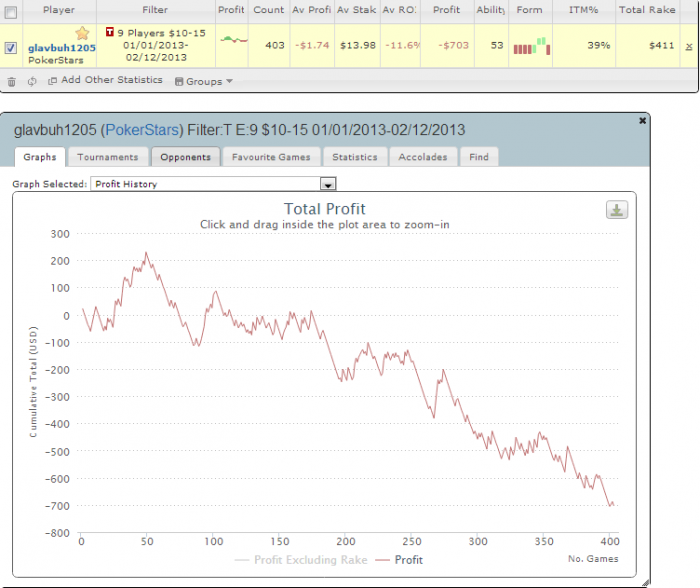Image resolution: width=700 pixels, height=588 pixels.
Task: Open the Statistics tab
Action: [355, 157]
